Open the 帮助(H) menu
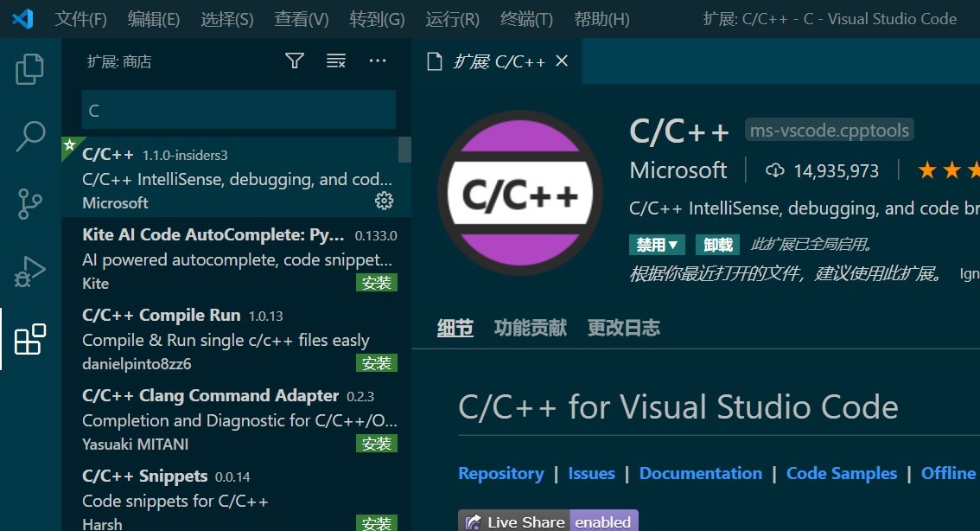 [601, 19]
